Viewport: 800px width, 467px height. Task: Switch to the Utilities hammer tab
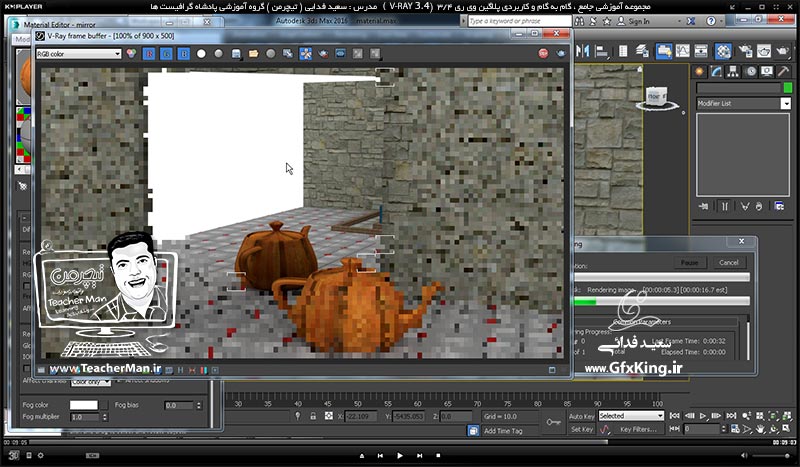click(783, 72)
